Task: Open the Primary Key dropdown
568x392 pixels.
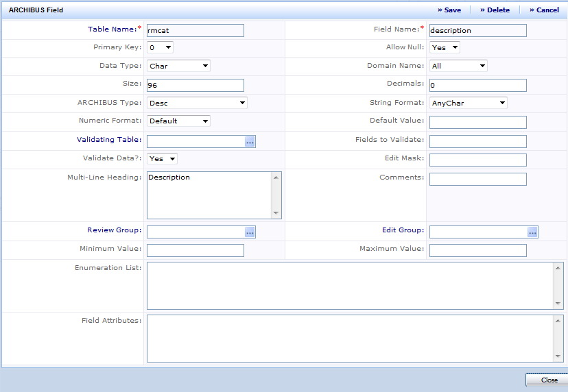Action: 160,48
